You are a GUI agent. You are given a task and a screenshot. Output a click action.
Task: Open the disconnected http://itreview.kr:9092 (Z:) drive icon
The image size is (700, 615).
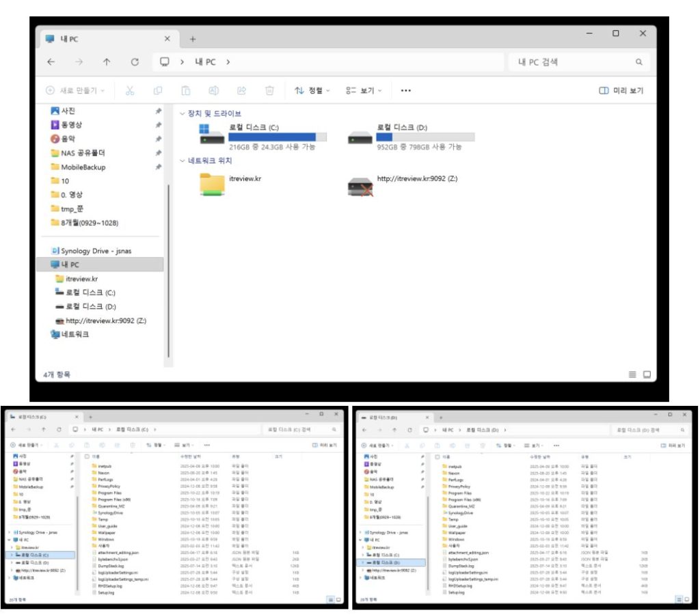(360, 186)
